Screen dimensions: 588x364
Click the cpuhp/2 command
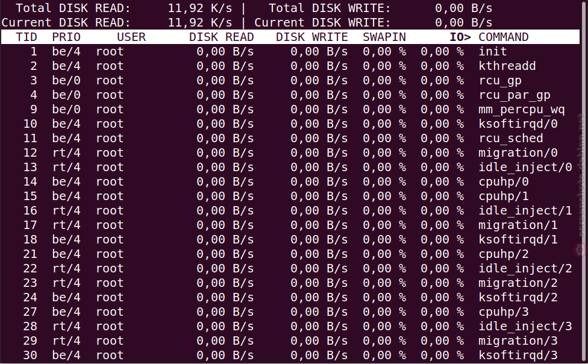pyautogui.click(x=504, y=254)
